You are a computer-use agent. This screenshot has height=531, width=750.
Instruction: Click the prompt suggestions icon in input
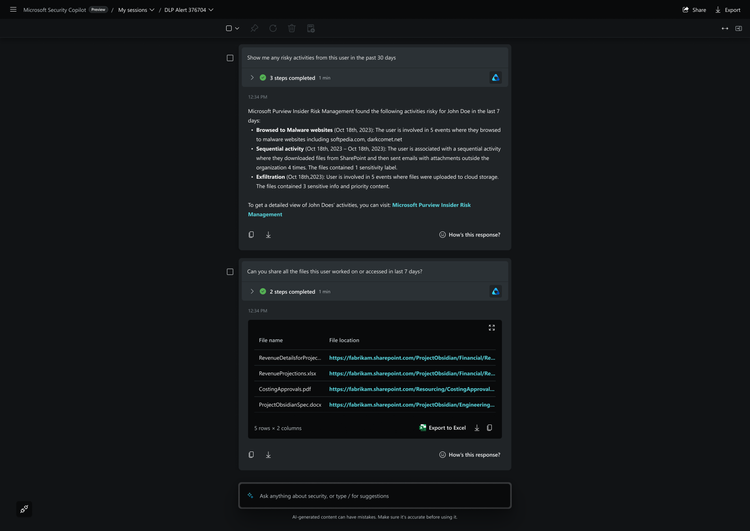tap(251, 495)
